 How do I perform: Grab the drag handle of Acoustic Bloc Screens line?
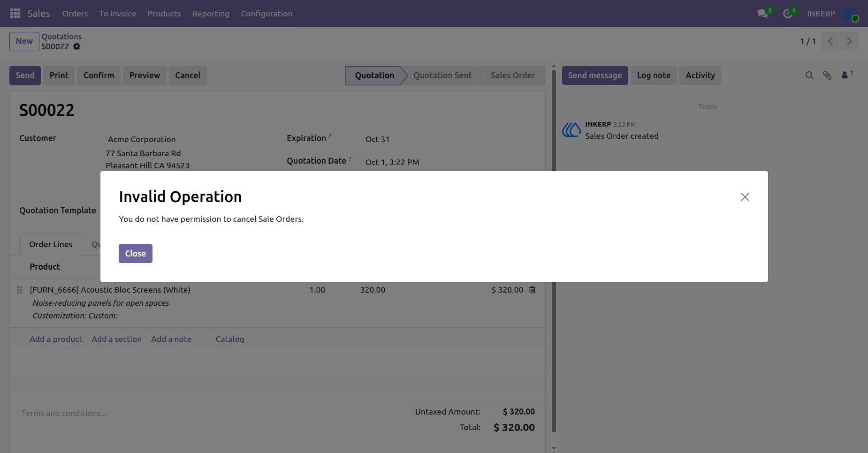pos(20,290)
